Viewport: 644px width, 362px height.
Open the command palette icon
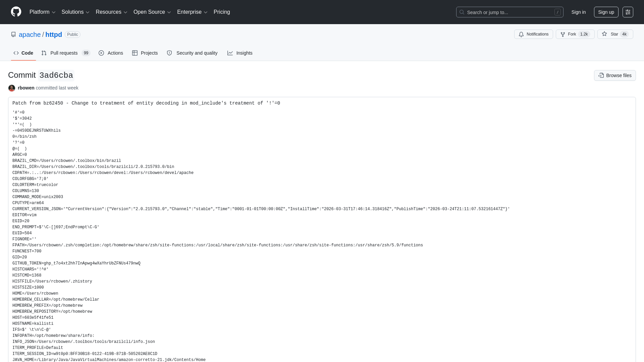tap(628, 12)
